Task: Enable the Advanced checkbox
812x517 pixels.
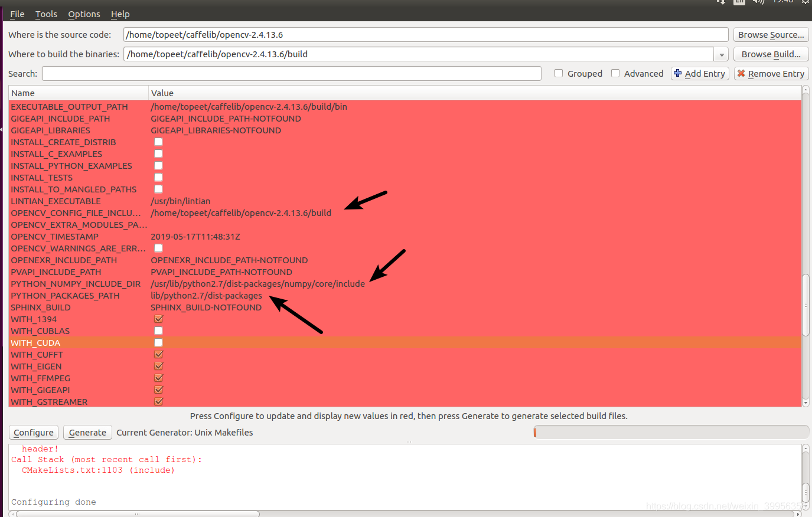Action: click(615, 73)
